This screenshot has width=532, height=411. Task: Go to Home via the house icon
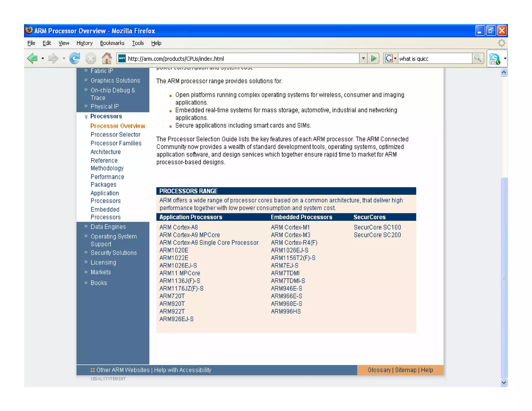tap(107, 58)
